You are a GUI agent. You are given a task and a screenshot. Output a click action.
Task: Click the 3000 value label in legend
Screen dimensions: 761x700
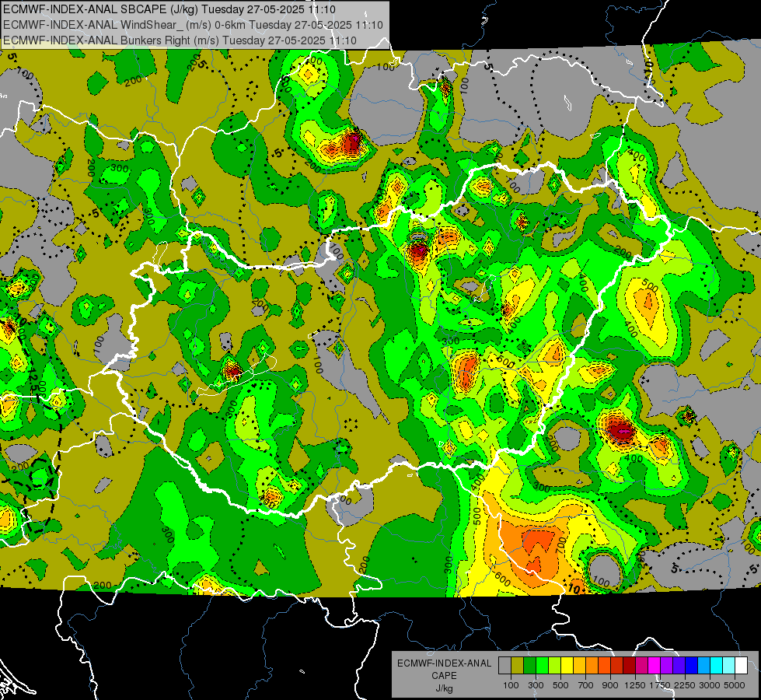(710, 685)
